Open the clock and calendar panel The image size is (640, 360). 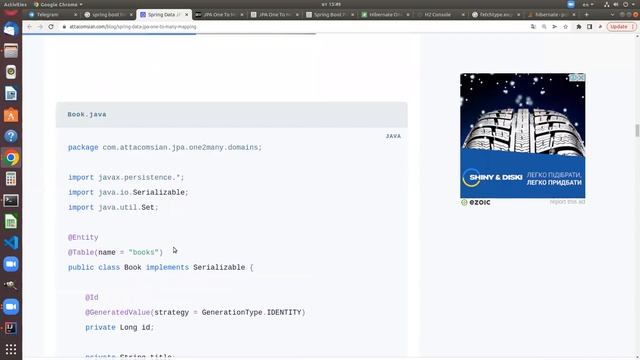[331, 4]
